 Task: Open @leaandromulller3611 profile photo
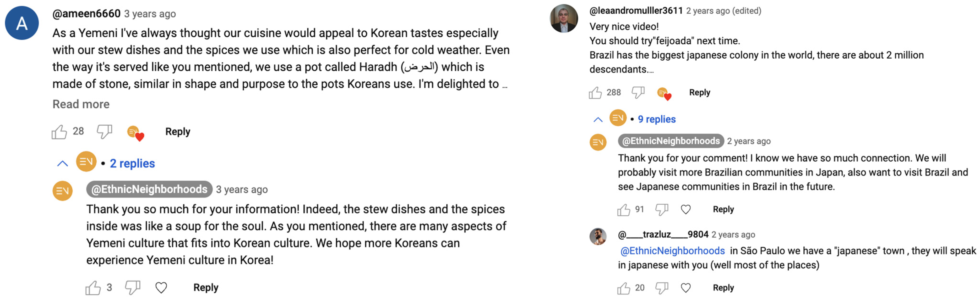pos(564,18)
